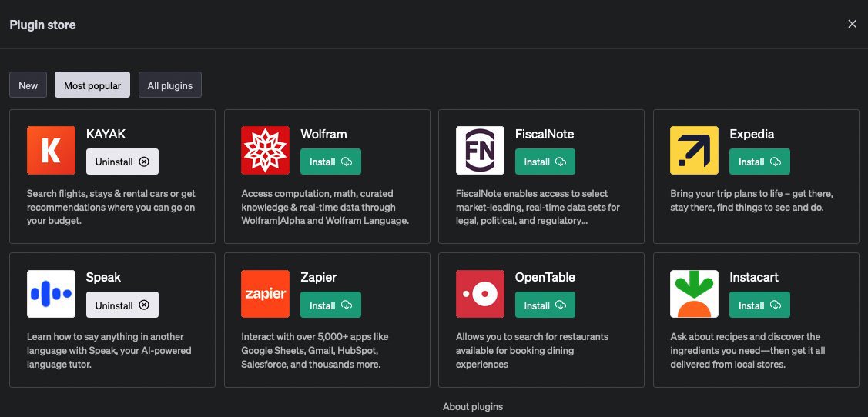The height and width of the screenshot is (417, 868).
Task: Click Instacart description about recipes and ingredients
Action: (749, 351)
